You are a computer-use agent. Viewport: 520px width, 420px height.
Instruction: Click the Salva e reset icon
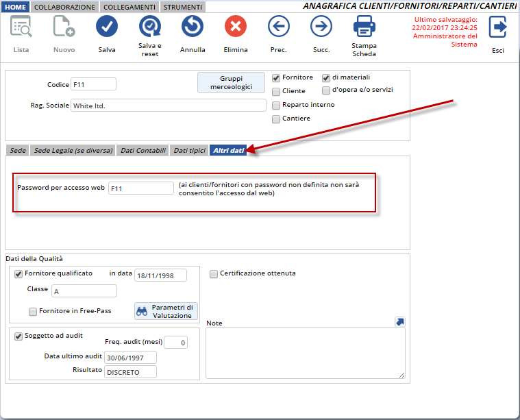pyautogui.click(x=149, y=27)
